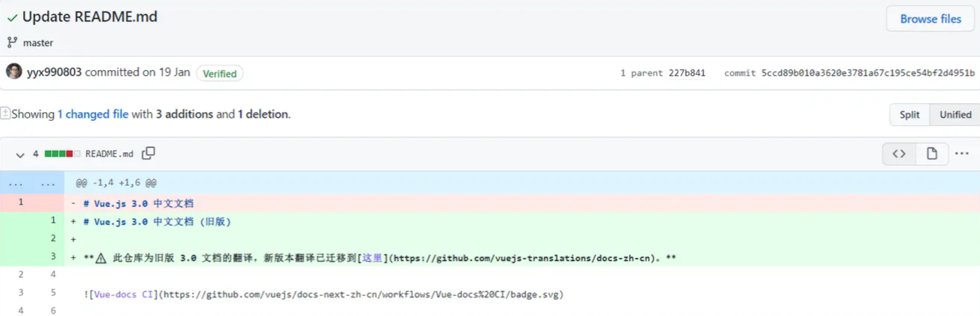The width and height of the screenshot is (980, 316).
Task: Expand hidden lines above the diff hunk
Action: [32, 182]
